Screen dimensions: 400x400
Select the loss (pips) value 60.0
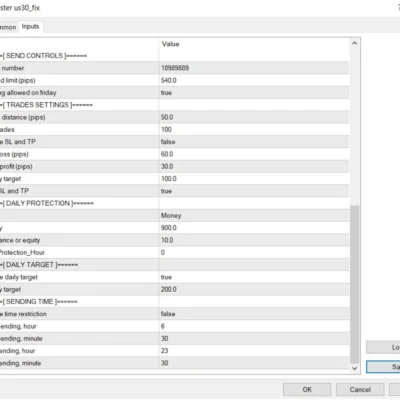[x=167, y=154]
